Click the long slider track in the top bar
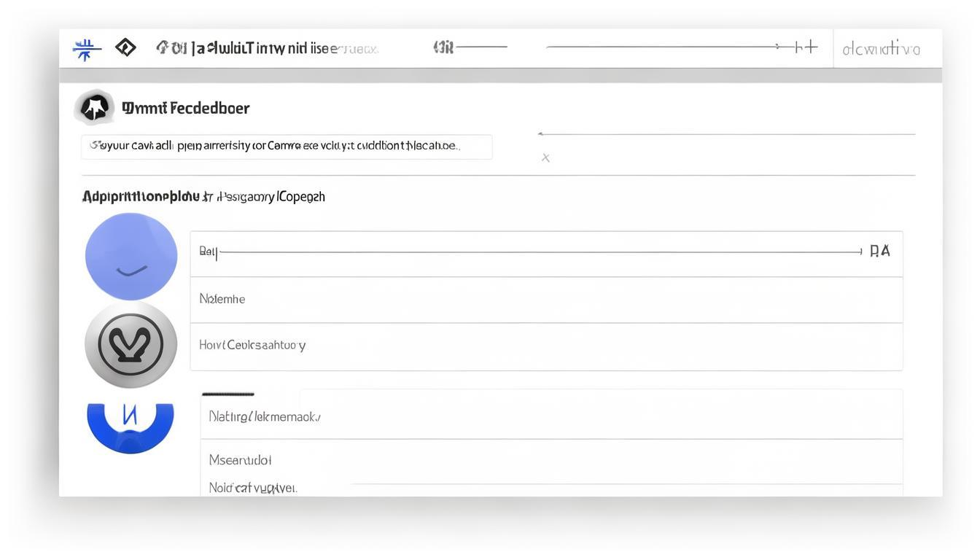This screenshot has height=560, width=980. click(x=660, y=47)
